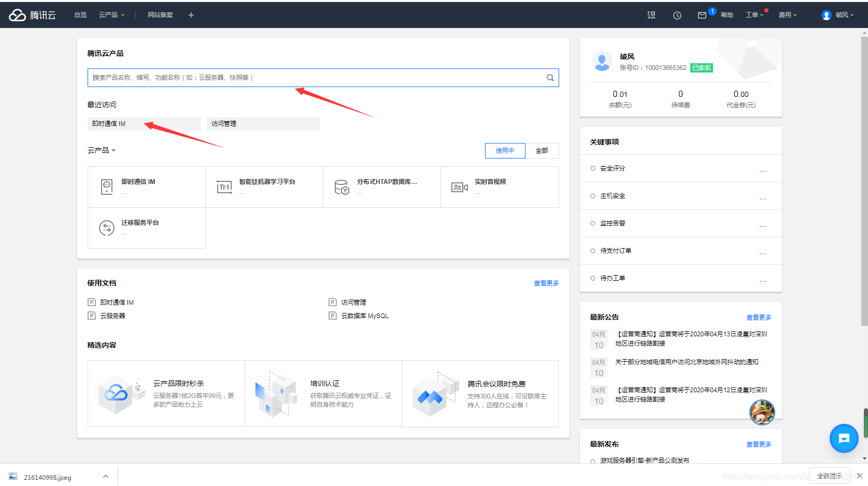Image resolution: width=868 pixels, height=486 pixels.
Task: Click the plus icon in top navigation
Action: [191, 15]
